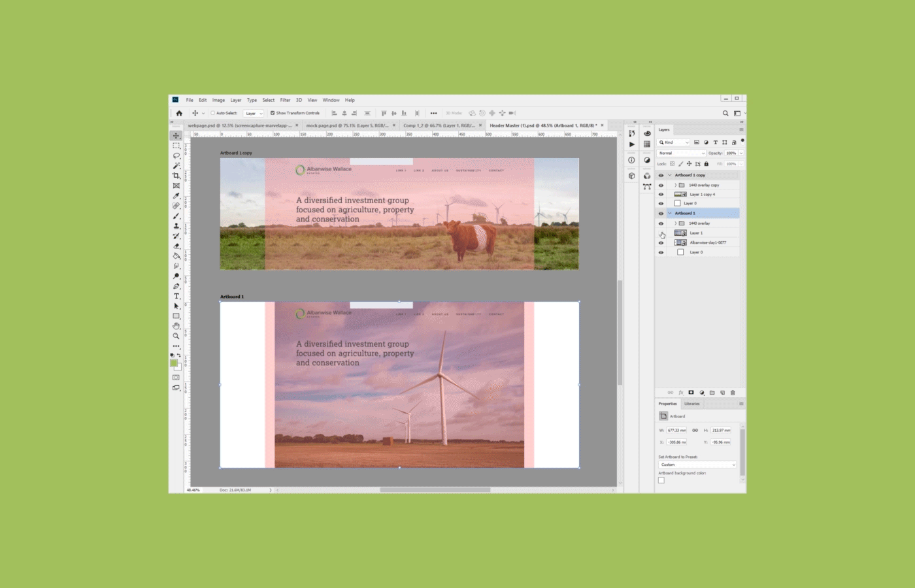
Task: Open the Filter menu
Action: pyautogui.click(x=285, y=100)
